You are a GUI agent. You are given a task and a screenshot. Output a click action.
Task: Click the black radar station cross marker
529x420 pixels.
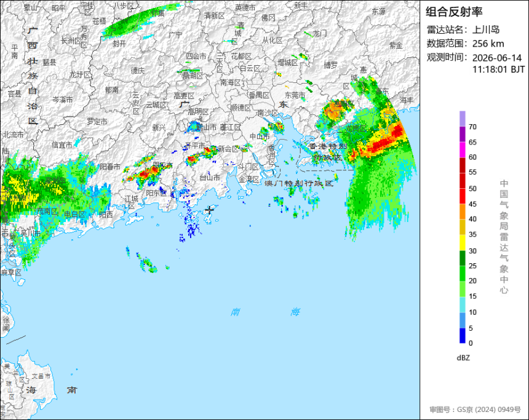tap(210, 210)
